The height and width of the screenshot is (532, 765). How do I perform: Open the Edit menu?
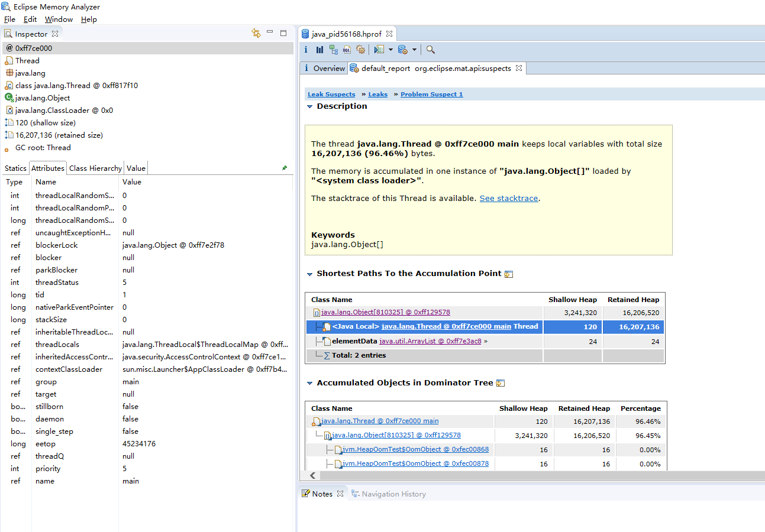pos(30,19)
